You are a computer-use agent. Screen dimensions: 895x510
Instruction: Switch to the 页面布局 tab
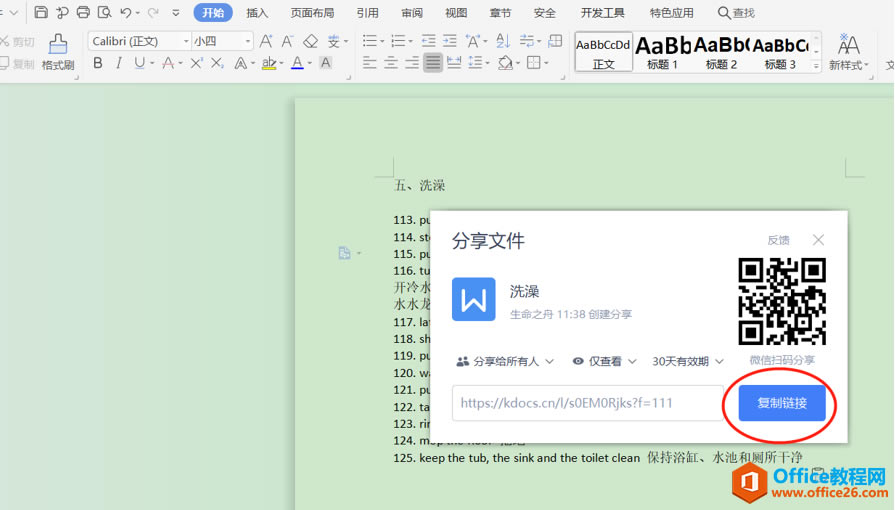click(312, 13)
